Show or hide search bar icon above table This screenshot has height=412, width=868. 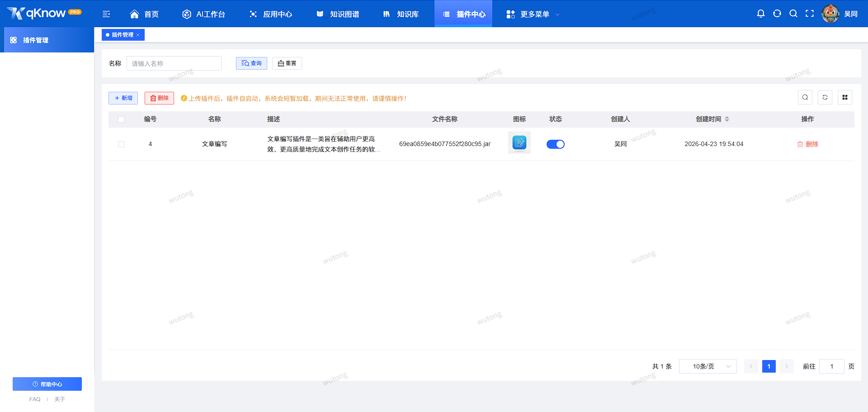805,97
